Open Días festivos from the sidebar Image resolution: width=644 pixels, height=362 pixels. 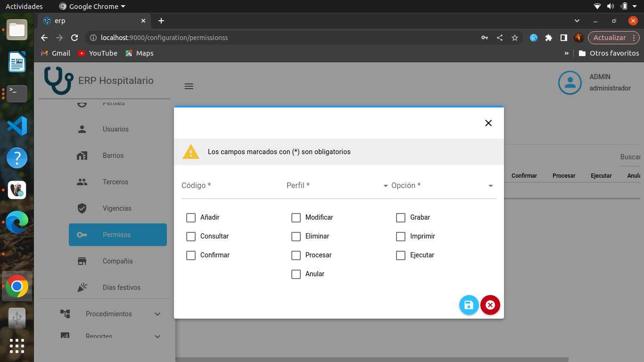[121, 288]
